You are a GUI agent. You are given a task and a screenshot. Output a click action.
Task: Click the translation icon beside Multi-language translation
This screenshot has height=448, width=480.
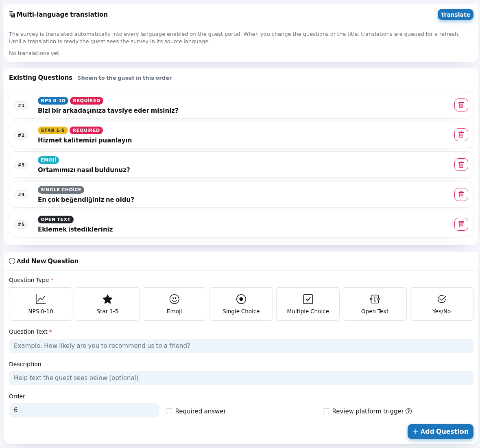click(x=12, y=14)
